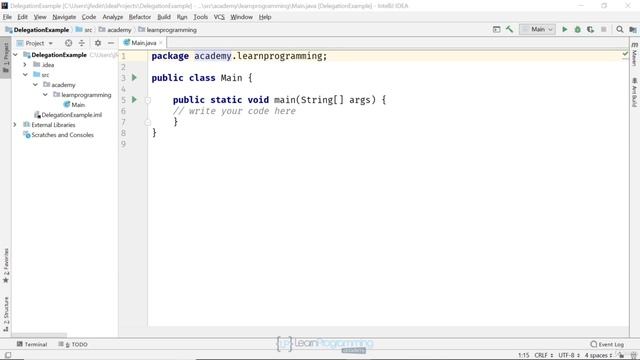The image size is (640, 360).
Task: Open the Navigate menu
Action: pos(64,17)
